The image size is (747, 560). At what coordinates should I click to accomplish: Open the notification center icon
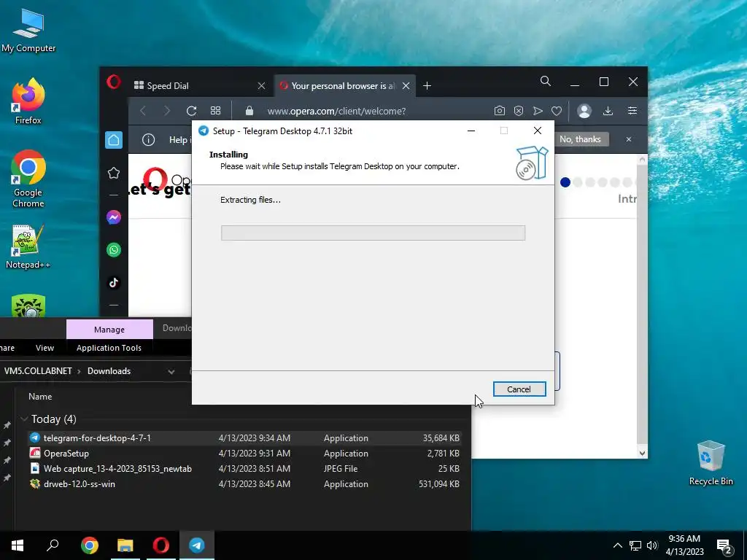click(x=724, y=546)
